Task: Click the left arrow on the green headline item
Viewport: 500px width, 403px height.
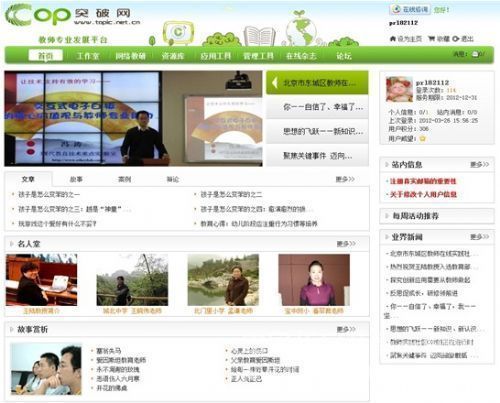Action: pyautogui.click(x=275, y=83)
